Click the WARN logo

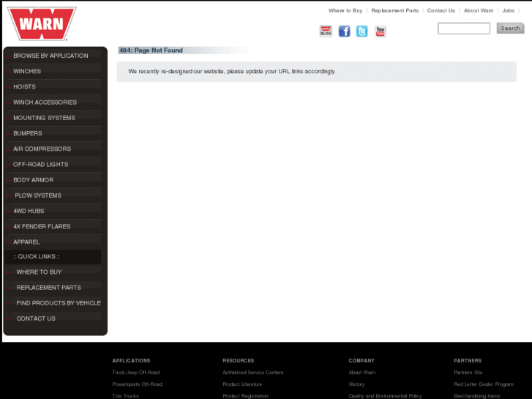point(42,23)
